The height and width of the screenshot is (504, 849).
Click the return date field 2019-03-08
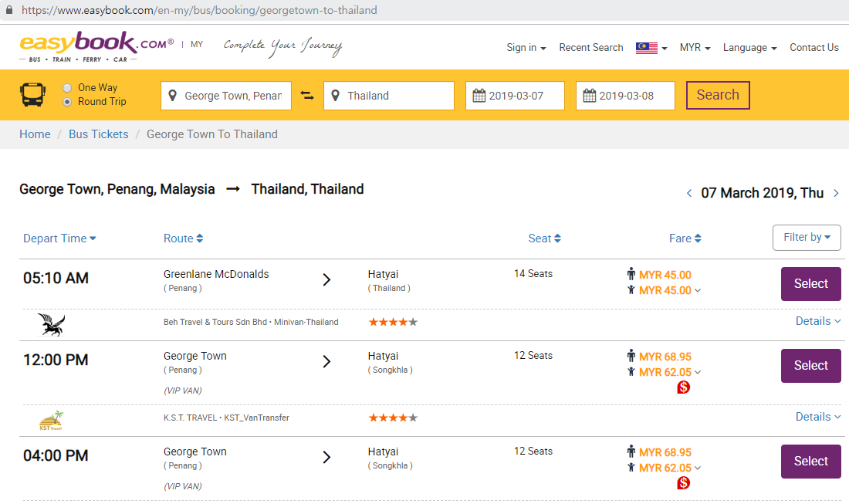coord(625,96)
